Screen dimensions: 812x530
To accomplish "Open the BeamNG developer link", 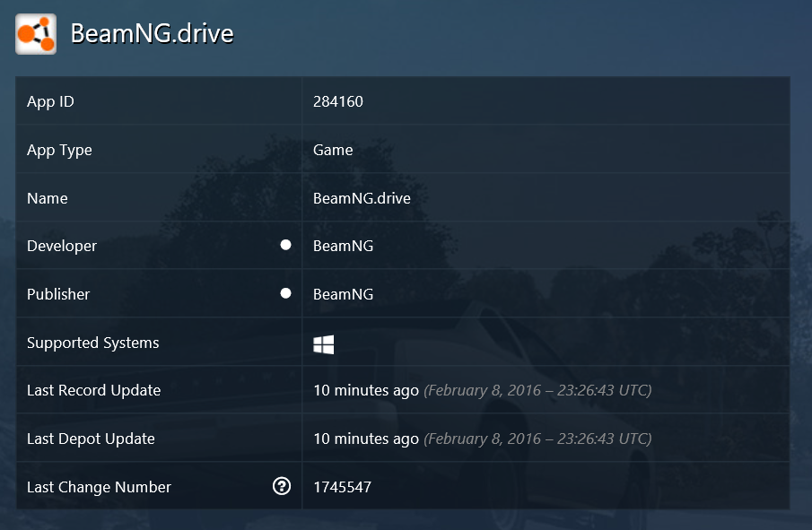I will click(x=343, y=246).
